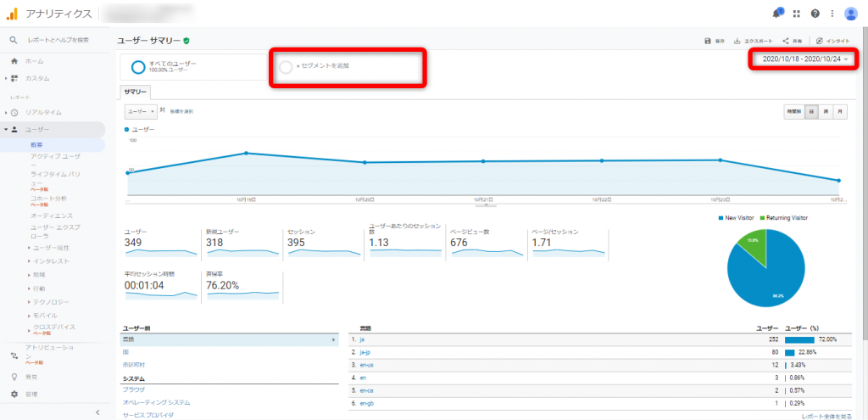Click +セグメントを追加 box

pos(348,67)
